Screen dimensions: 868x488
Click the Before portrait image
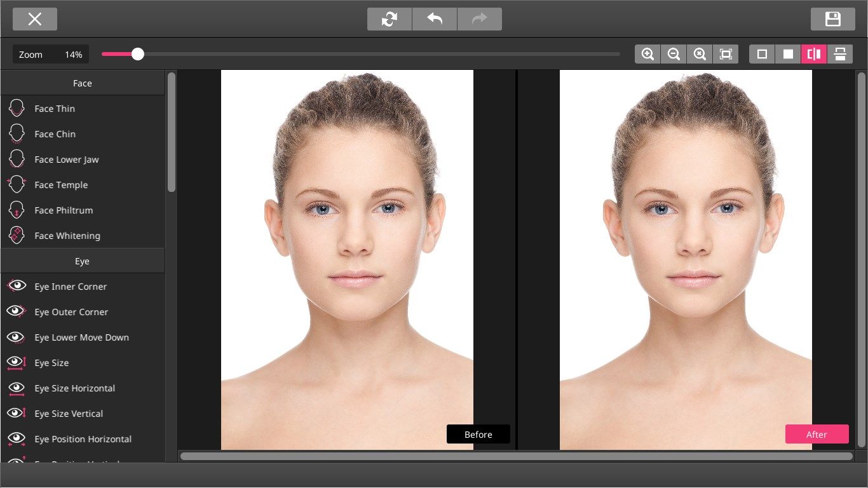coord(347,260)
